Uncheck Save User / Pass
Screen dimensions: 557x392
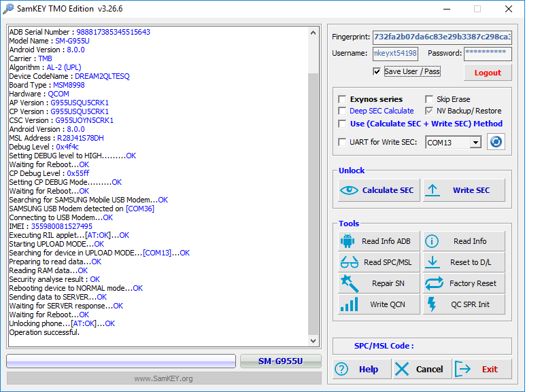point(377,71)
